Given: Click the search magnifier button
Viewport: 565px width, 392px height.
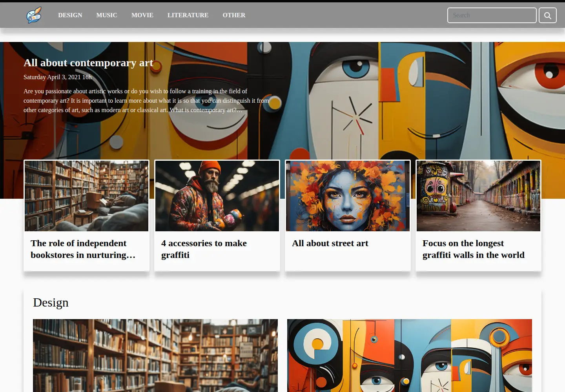Looking at the screenshot, I should 547,15.
